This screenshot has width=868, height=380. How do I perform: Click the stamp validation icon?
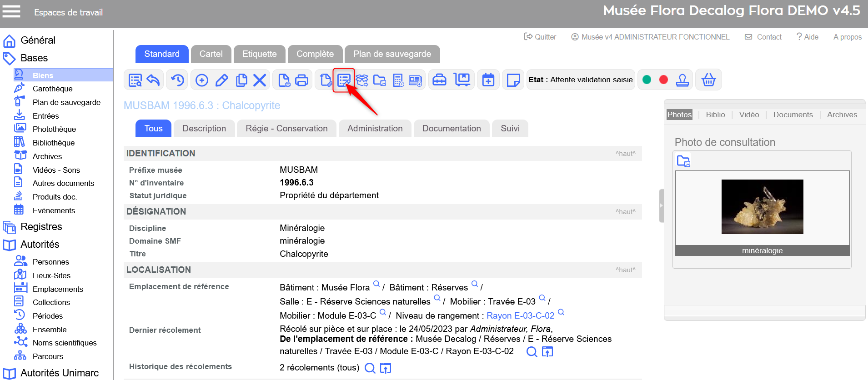coord(682,80)
